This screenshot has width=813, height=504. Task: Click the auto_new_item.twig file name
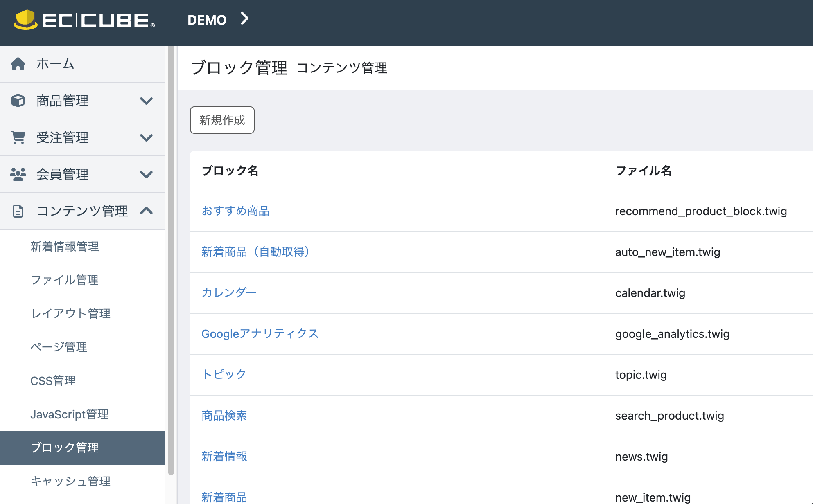tap(668, 252)
